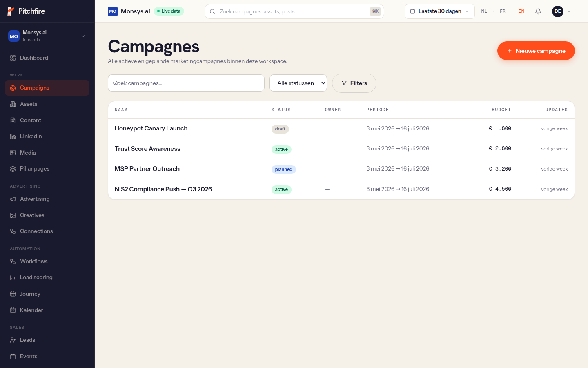Open Trust Score Awareness campaign
This screenshot has height=368, width=588.
[147, 149]
